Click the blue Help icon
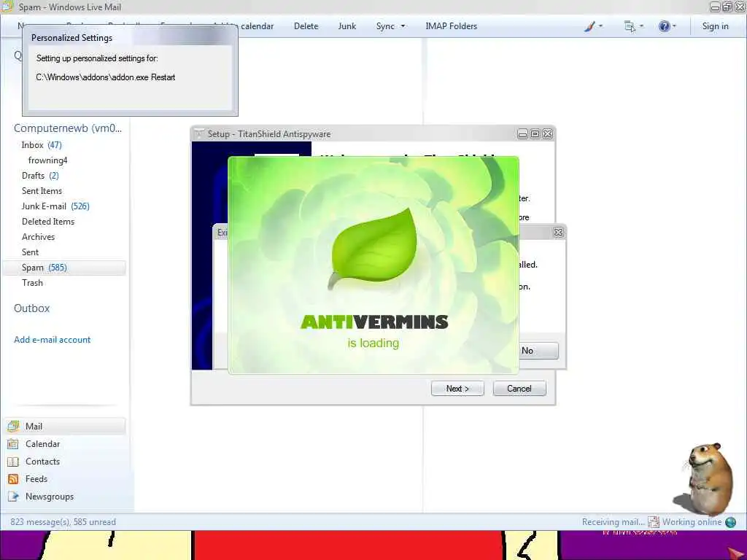The height and width of the screenshot is (560, 747). click(x=664, y=26)
